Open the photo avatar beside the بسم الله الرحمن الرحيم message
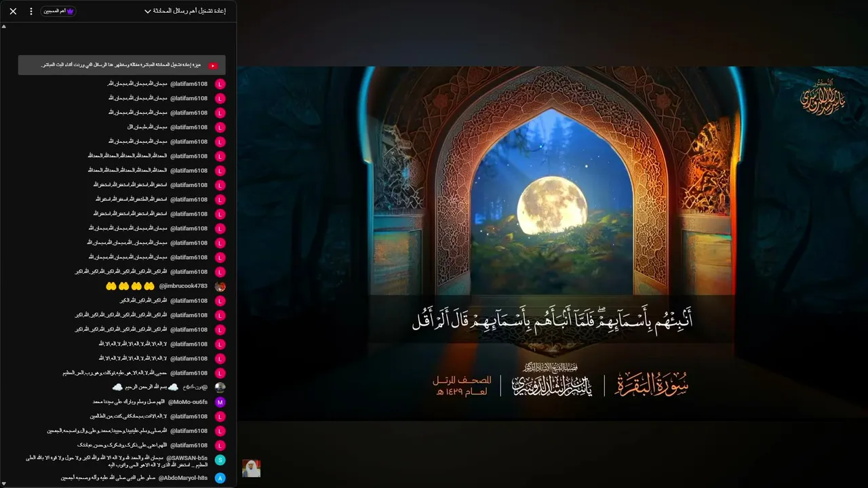 coord(220,387)
